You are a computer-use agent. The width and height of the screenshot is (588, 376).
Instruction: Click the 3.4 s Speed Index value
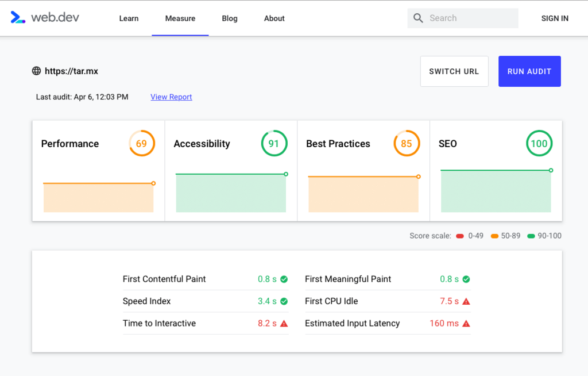(267, 301)
